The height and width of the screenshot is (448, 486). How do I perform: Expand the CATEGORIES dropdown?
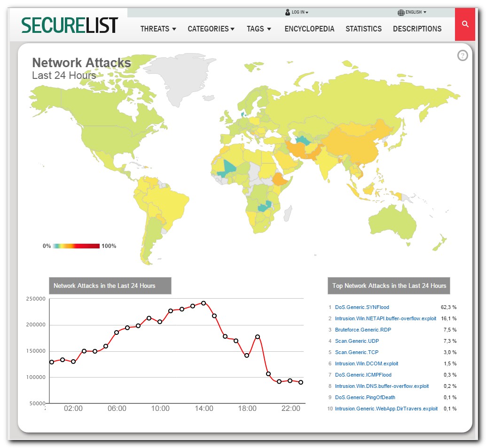(211, 29)
